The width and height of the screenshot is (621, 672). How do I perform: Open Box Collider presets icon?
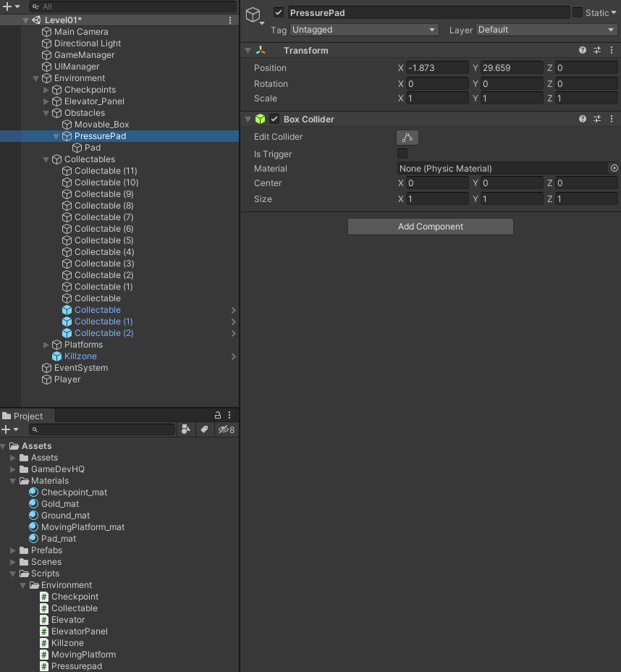(597, 119)
